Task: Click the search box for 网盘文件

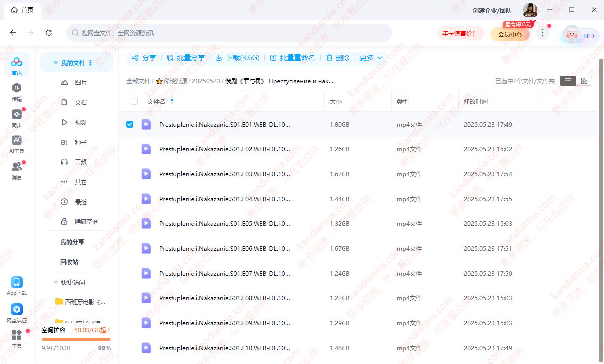Action: (x=229, y=33)
